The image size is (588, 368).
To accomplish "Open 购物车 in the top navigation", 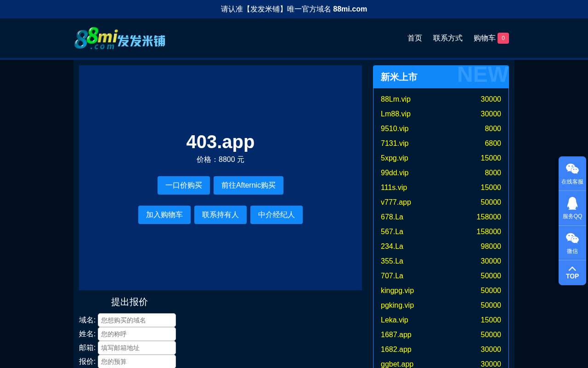I will point(485,38).
